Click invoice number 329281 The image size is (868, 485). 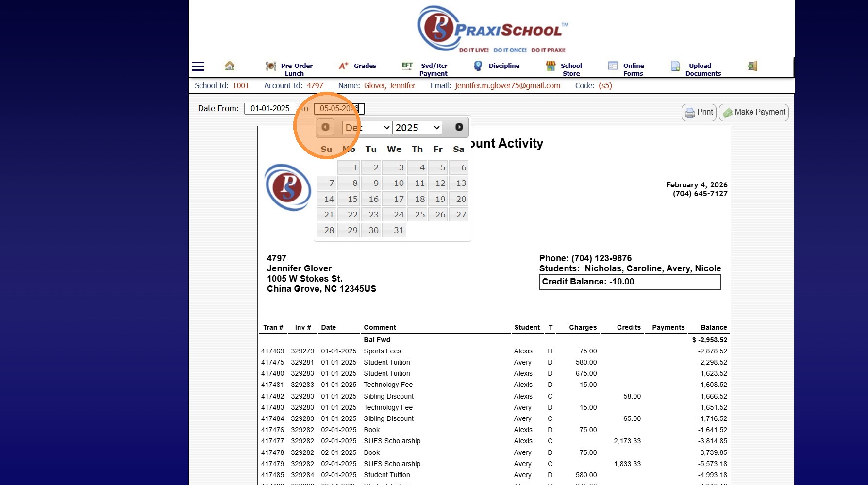(x=302, y=363)
